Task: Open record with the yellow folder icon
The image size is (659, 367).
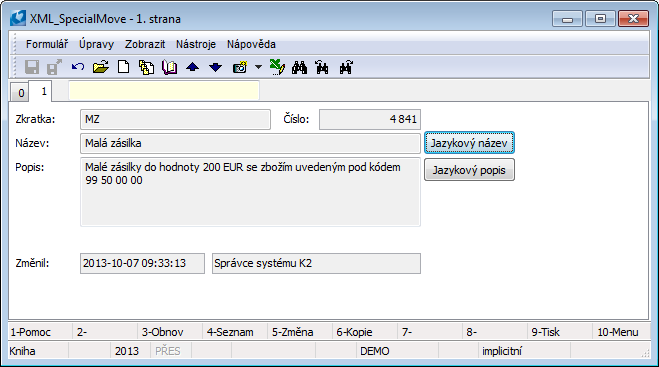Action: coord(101,67)
